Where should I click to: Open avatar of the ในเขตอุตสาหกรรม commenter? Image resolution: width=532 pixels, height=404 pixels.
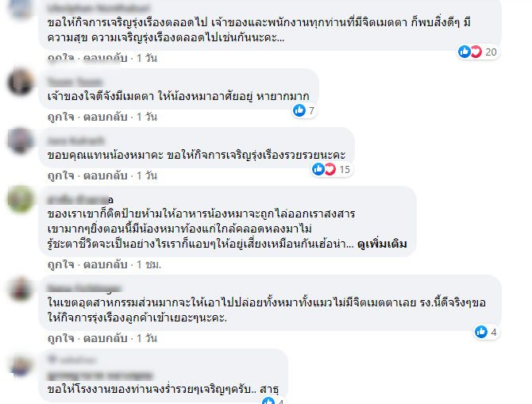tap(21, 289)
